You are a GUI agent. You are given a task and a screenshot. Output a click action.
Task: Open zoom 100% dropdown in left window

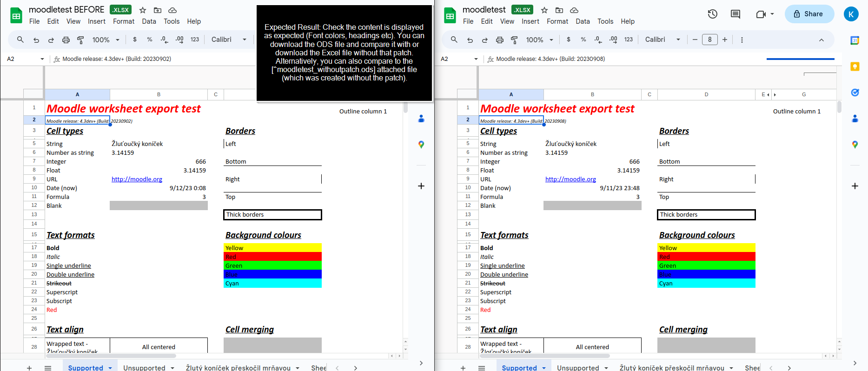coord(106,40)
